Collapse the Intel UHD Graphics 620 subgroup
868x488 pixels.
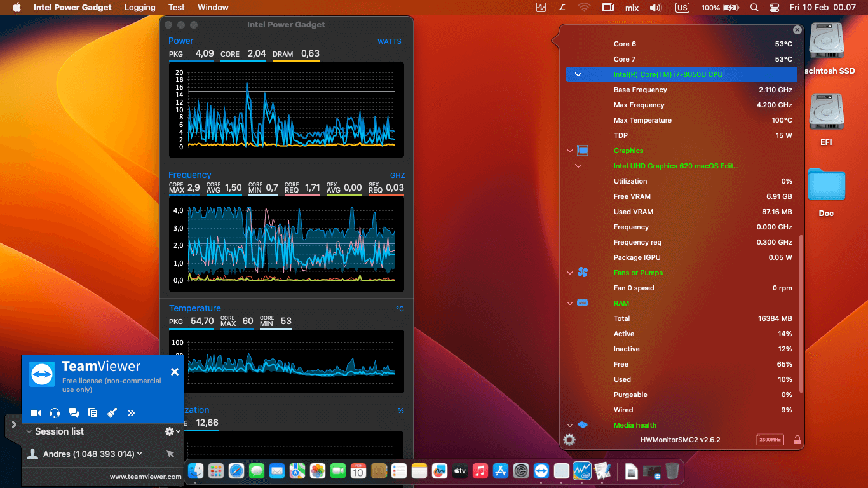coord(578,166)
